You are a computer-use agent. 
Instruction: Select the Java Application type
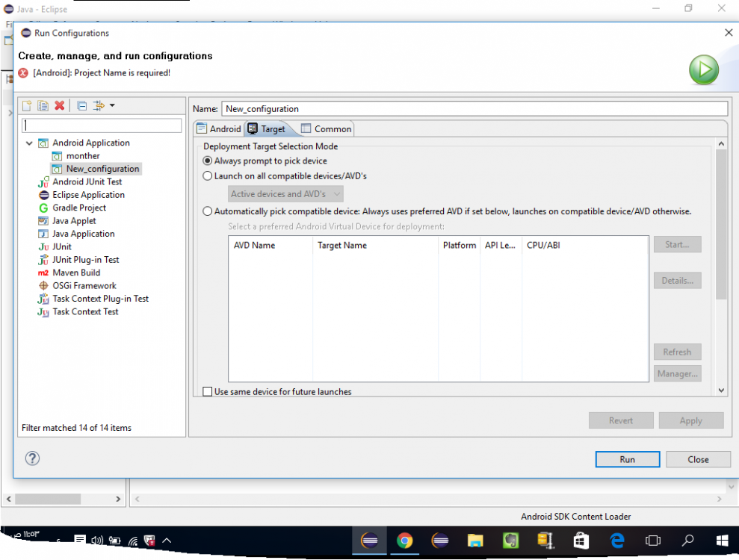[83, 234]
